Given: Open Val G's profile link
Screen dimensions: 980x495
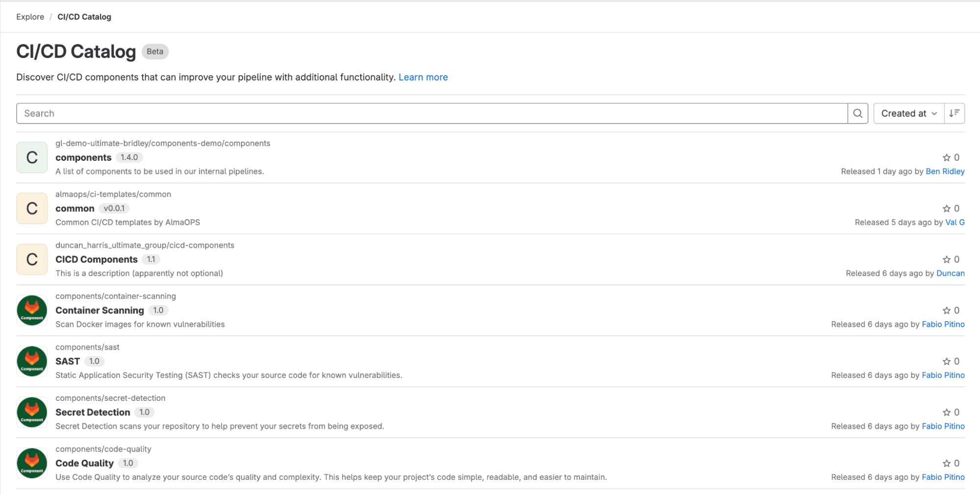Looking at the screenshot, I should [x=955, y=222].
